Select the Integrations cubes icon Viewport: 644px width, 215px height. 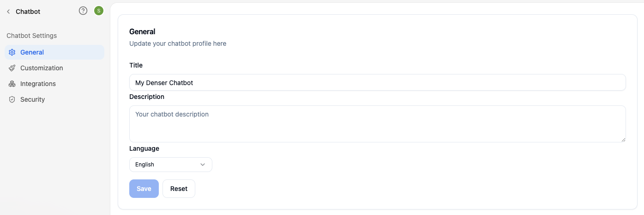tap(12, 84)
